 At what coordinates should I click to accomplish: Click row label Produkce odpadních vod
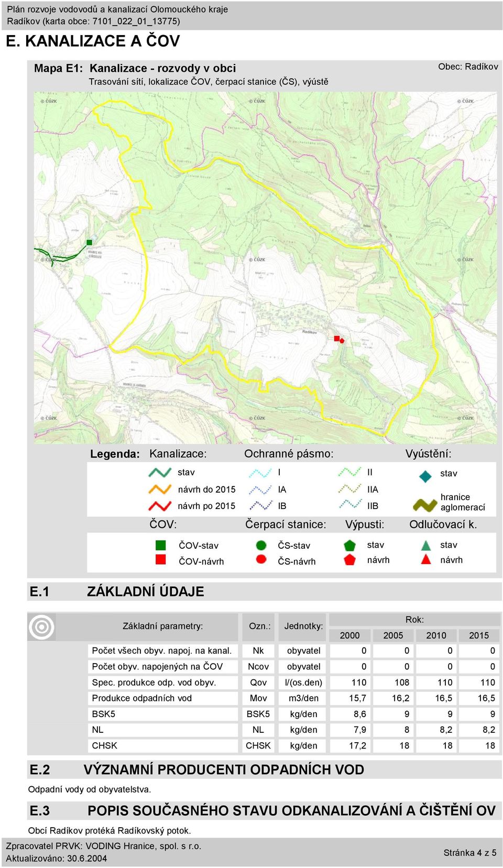click(x=142, y=698)
